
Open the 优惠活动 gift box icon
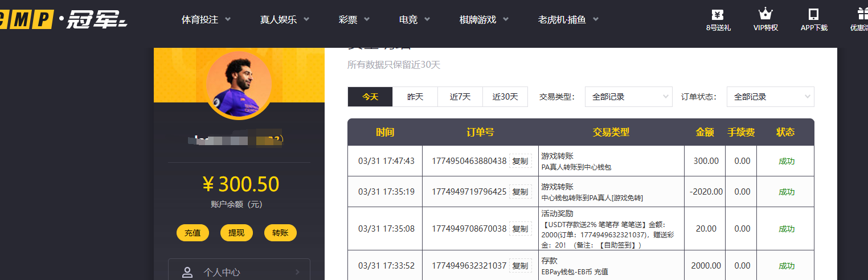862,14
